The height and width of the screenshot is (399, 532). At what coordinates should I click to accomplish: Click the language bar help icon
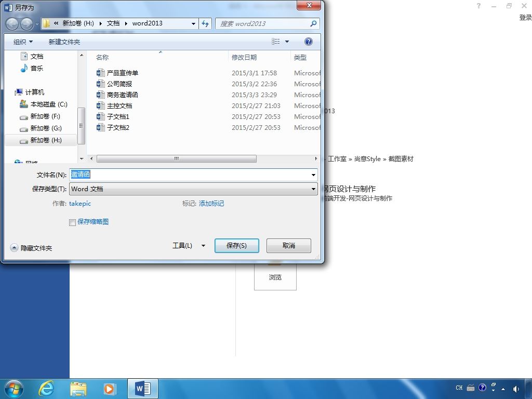pos(482,388)
